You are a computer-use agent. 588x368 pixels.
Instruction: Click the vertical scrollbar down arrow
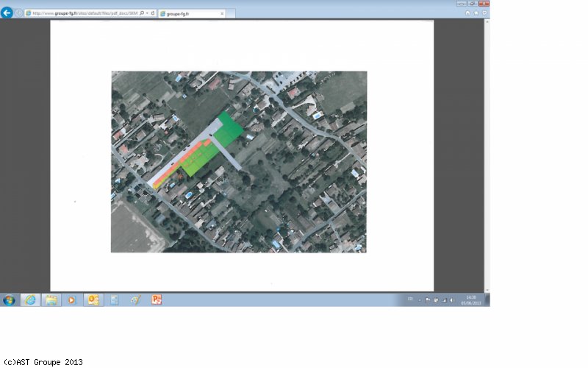click(487, 290)
